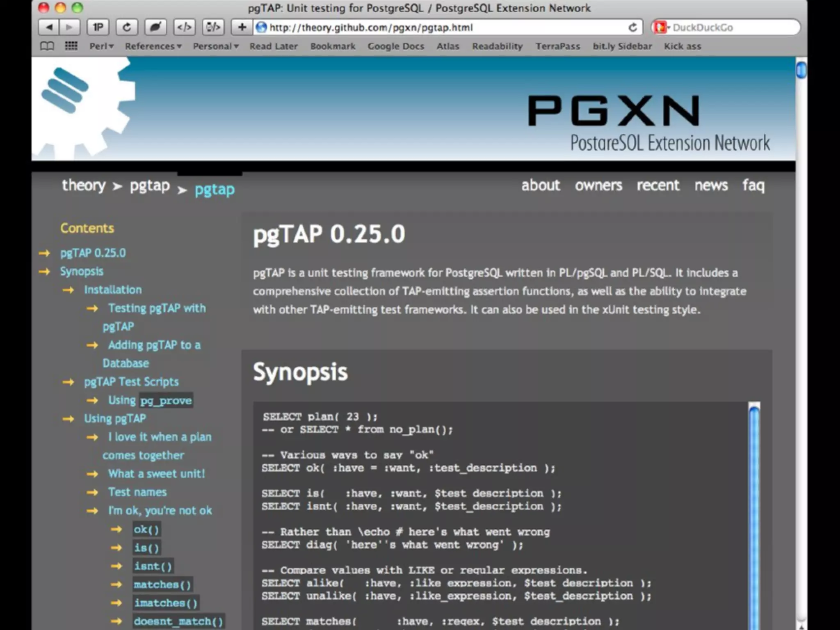Jump to isnt() function link
Viewport: 840px width, 630px height.
coord(153,566)
